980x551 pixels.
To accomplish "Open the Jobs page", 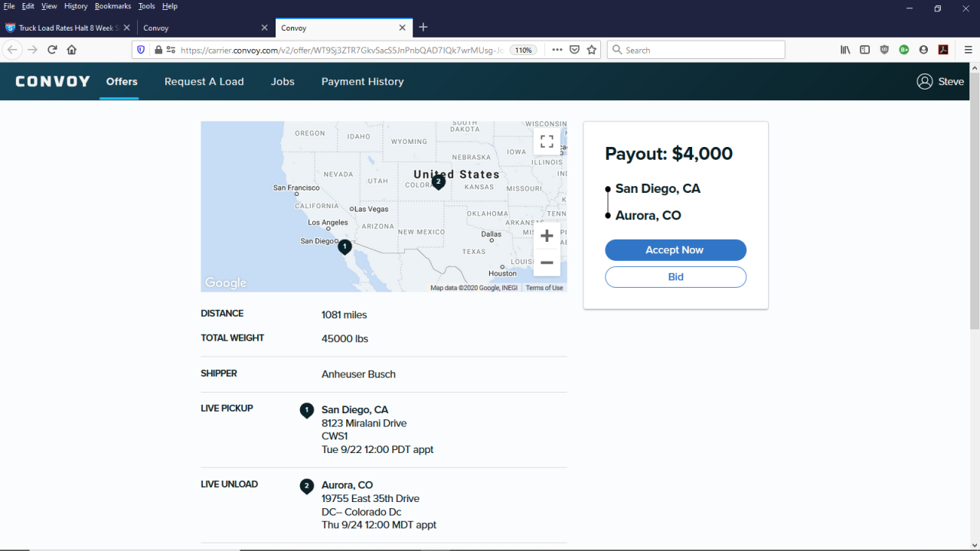I will (x=283, y=81).
